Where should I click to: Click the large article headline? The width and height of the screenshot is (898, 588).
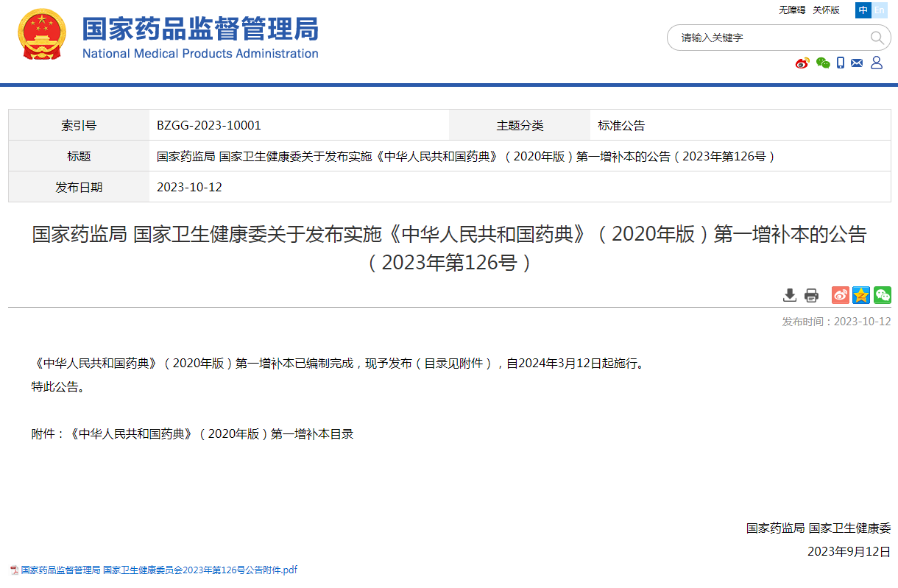point(449,248)
